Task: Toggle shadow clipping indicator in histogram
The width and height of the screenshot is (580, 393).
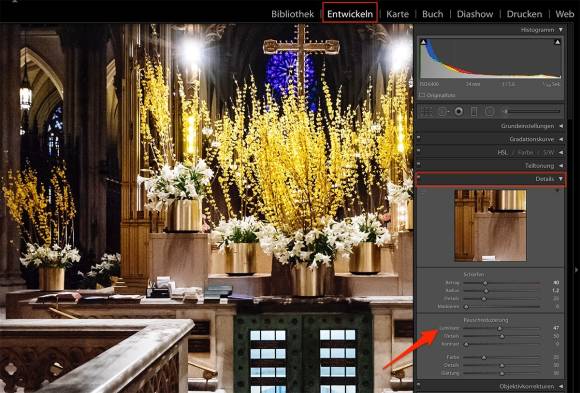Action: click(424, 42)
